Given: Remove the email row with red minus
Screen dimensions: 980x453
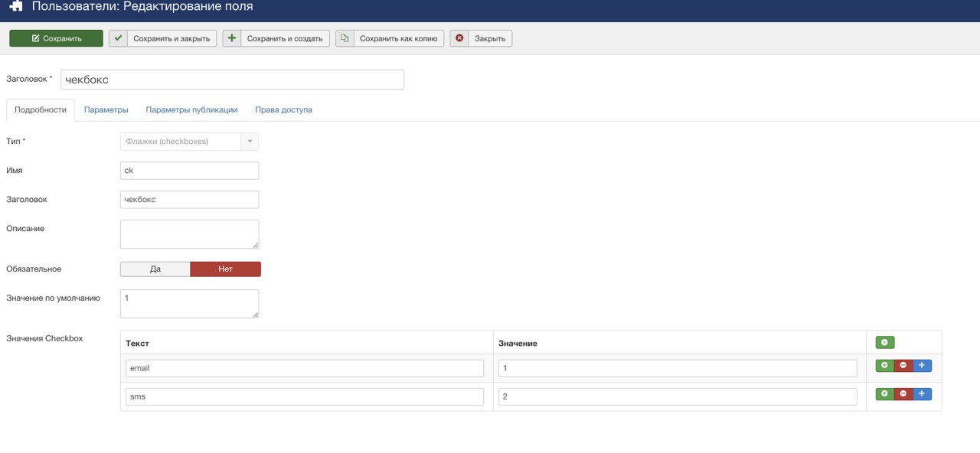Looking at the screenshot, I should 903,366.
